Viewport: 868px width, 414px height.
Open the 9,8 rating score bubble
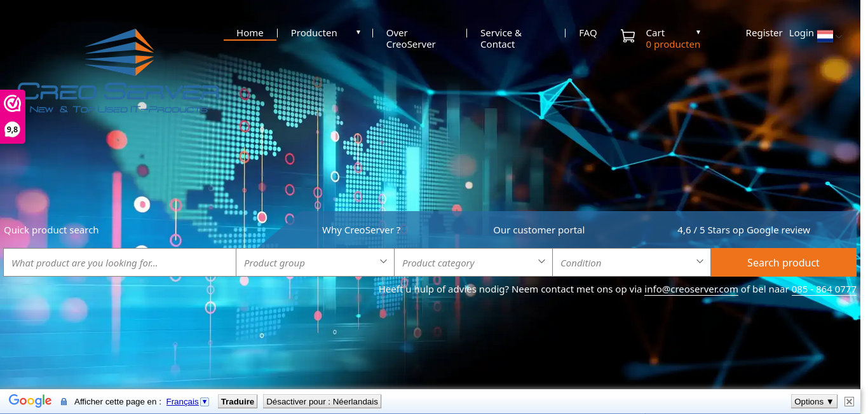pyautogui.click(x=12, y=130)
